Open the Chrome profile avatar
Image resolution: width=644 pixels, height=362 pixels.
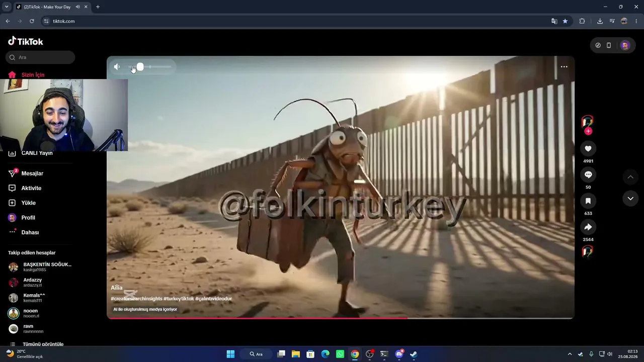pyautogui.click(x=624, y=21)
